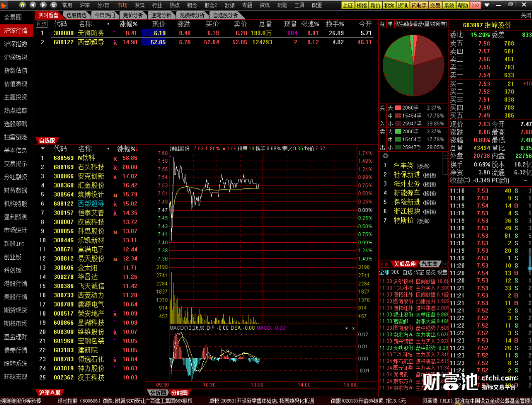Select watchlist row 688569 N铁科
This screenshot has height=405, width=532.
[90, 158]
